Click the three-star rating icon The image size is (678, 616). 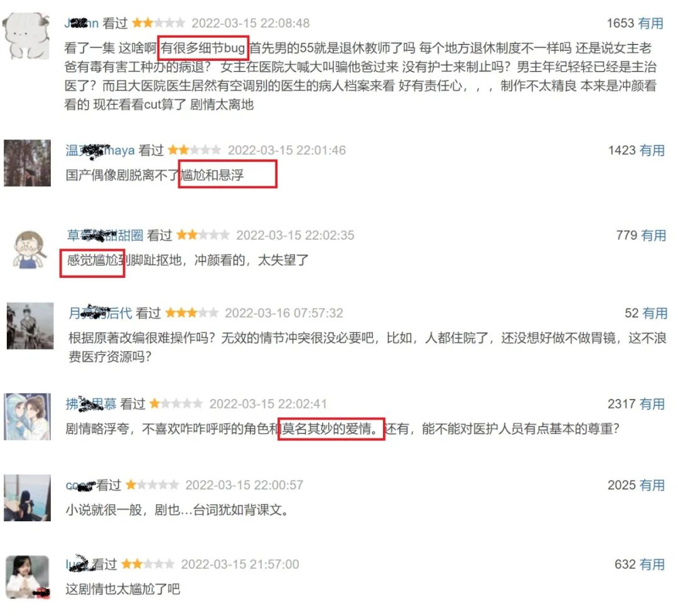pyautogui.click(x=191, y=313)
